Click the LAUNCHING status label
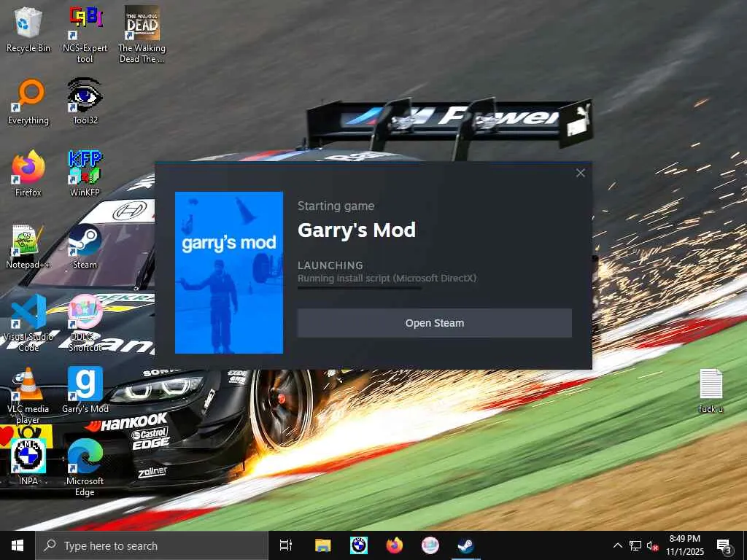 [x=330, y=265]
